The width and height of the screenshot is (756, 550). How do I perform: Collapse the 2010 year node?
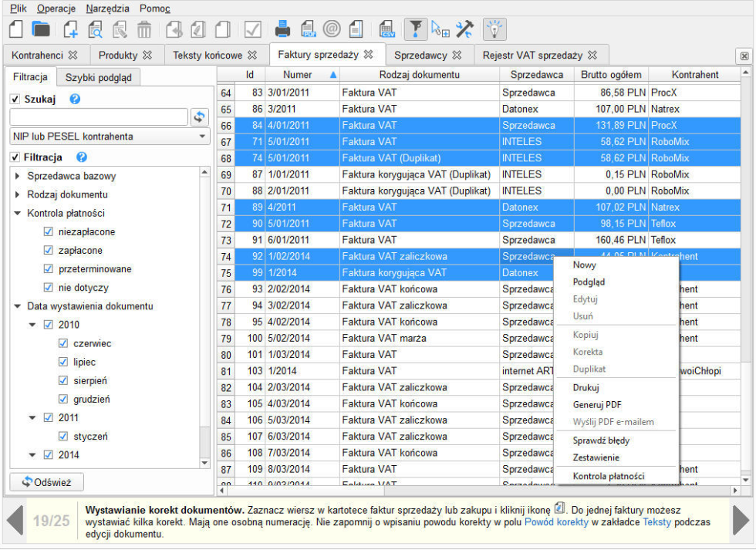point(32,325)
